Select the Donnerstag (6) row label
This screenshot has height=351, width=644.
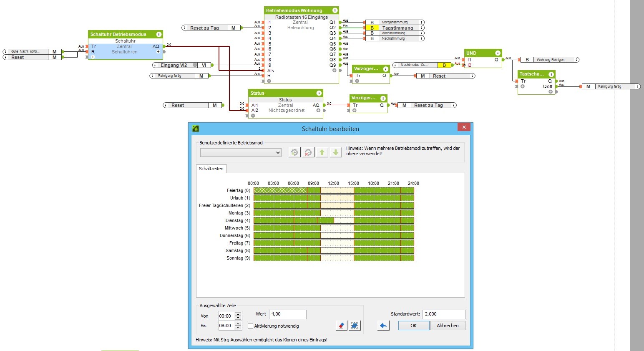(x=235, y=235)
